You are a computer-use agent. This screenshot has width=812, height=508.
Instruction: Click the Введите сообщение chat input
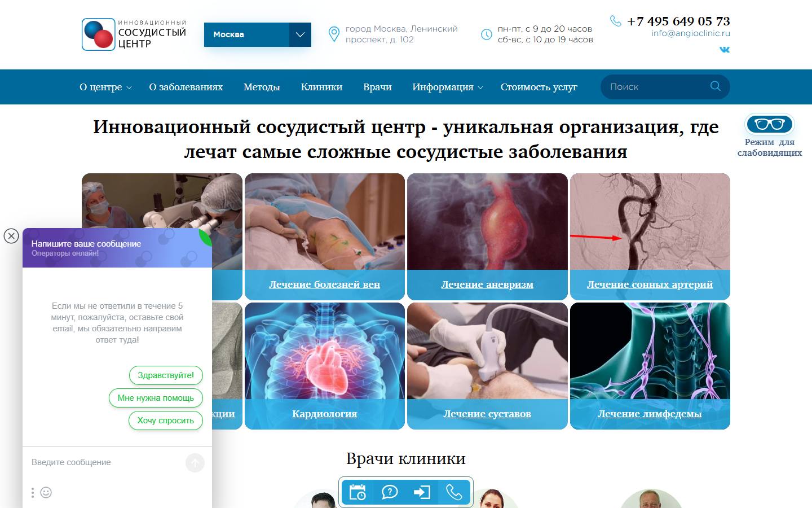pyautogui.click(x=104, y=462)
